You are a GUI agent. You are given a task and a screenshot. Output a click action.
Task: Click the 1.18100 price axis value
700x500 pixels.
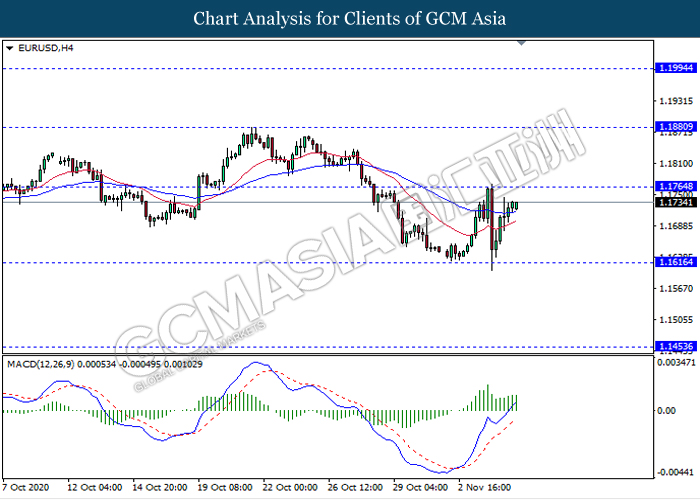tap(676, 164)
